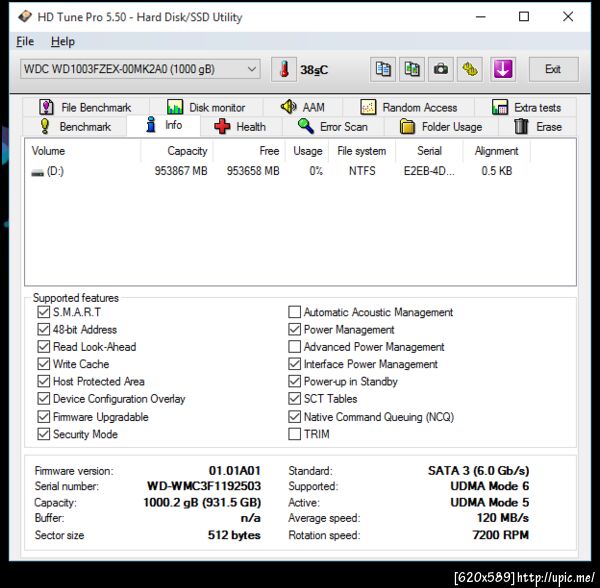This screenshot has height=588, width=600.
Task: Toggle the Automatic Acoustic Management checkbox
Action: [x=294, y=312]
